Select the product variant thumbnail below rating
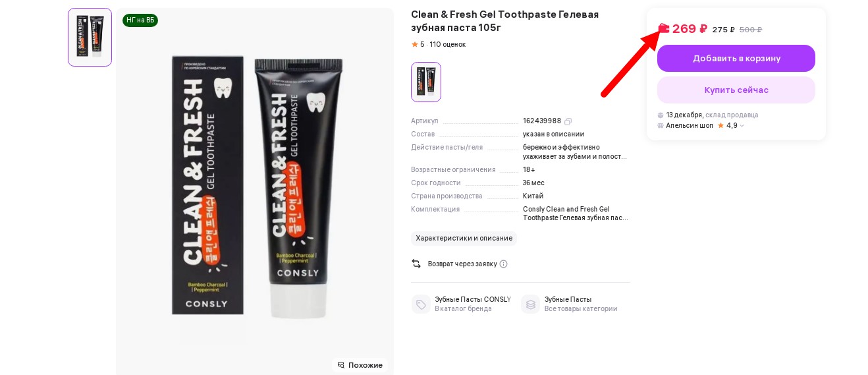This screenshot has width=868, height=375. coord(426,82)
